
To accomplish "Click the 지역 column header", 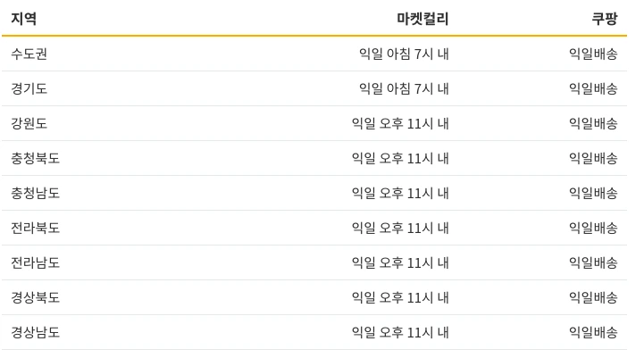I will coord(24,19).
